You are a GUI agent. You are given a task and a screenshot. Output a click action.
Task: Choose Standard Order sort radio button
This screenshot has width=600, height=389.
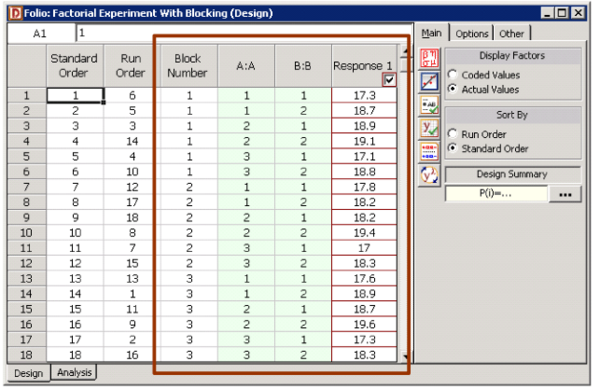(453, 148)
